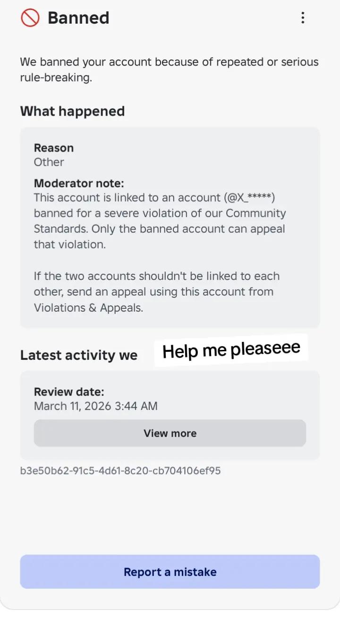Click the Help me pleaseee overlay text
The height and width of the screenshot is (644, 340).
coord(231,350)
